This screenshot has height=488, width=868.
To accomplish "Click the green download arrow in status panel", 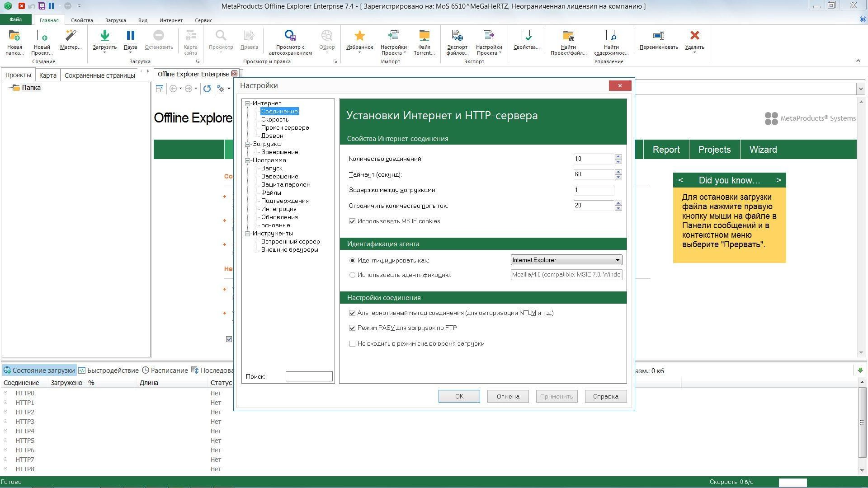I will (860, 370).
